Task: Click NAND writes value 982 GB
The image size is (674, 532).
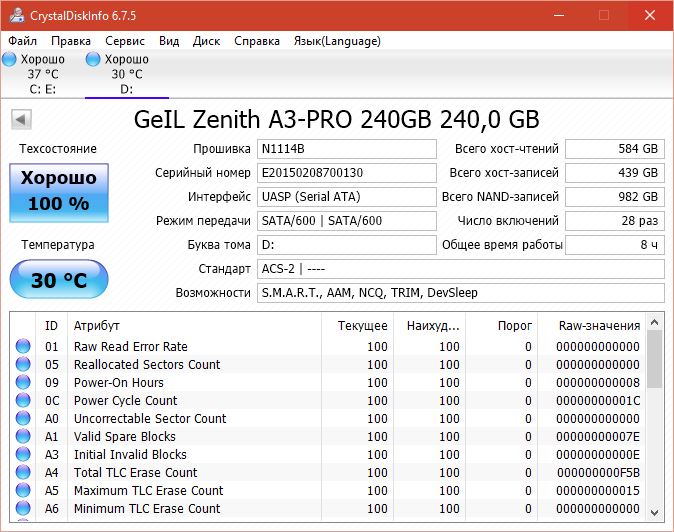Action: [x=615, y=197]
